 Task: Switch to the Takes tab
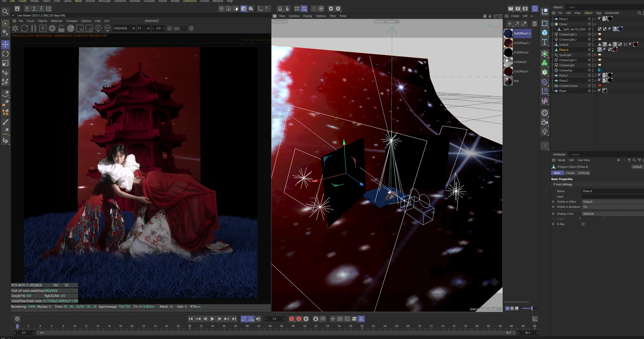(x=572, y=7)
